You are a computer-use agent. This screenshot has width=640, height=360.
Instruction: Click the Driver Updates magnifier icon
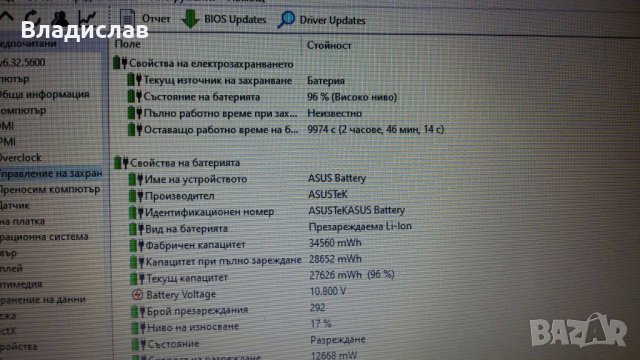pos(286,19)
